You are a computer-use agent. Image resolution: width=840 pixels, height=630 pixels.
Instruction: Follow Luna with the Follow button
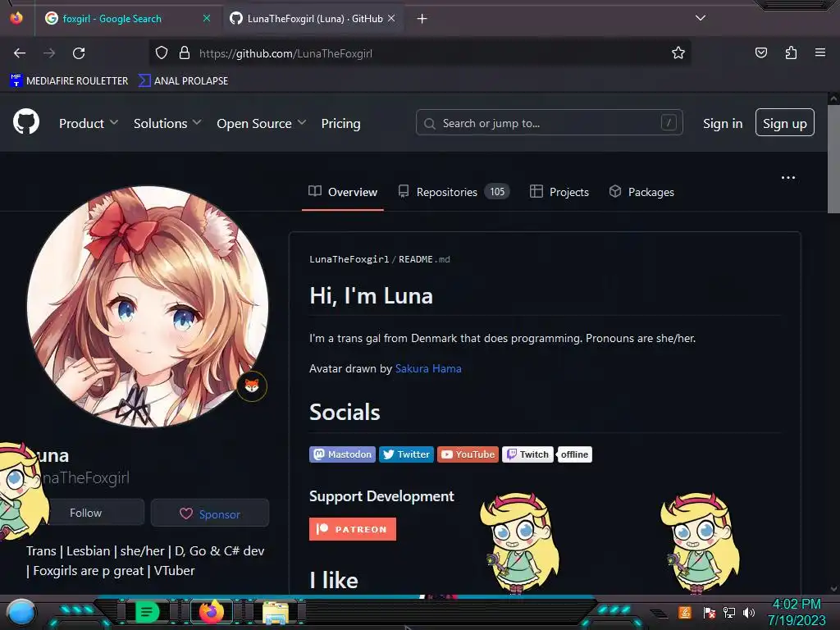[x=85, y=513]
